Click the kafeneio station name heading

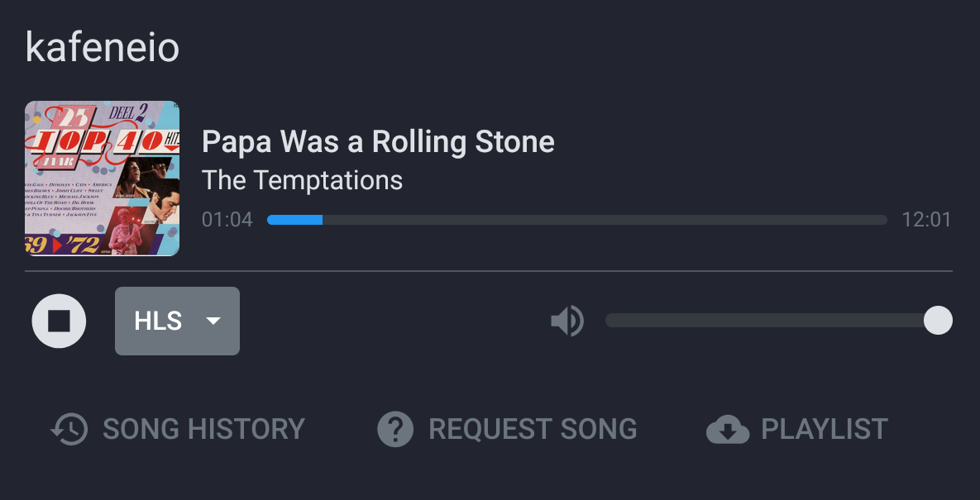103,48
